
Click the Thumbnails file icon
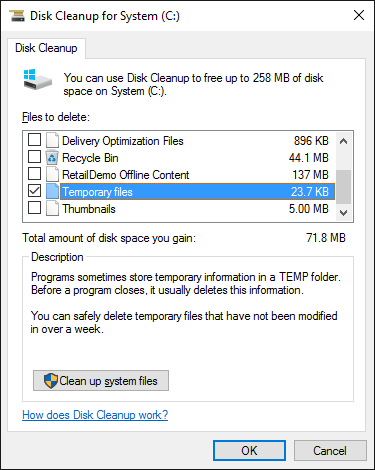click(52, 209)
